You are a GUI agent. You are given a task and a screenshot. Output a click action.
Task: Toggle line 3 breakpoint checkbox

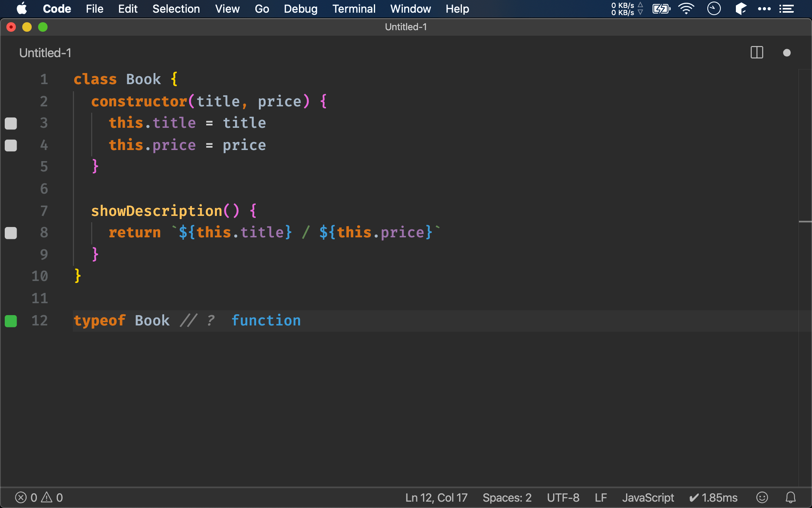point(11,123)
